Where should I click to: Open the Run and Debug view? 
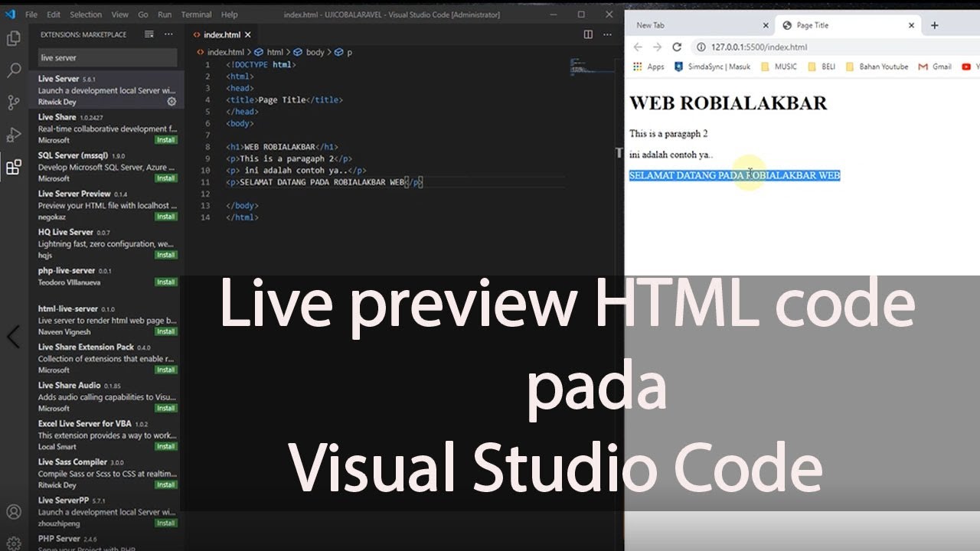tap(13, 135)
